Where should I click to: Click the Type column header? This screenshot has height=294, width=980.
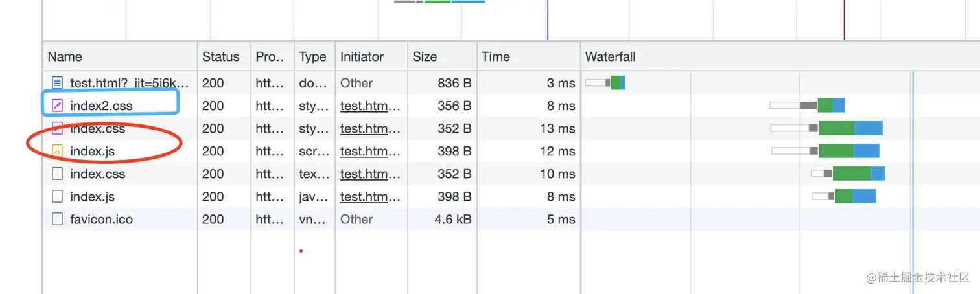click(x=312, y=57)
